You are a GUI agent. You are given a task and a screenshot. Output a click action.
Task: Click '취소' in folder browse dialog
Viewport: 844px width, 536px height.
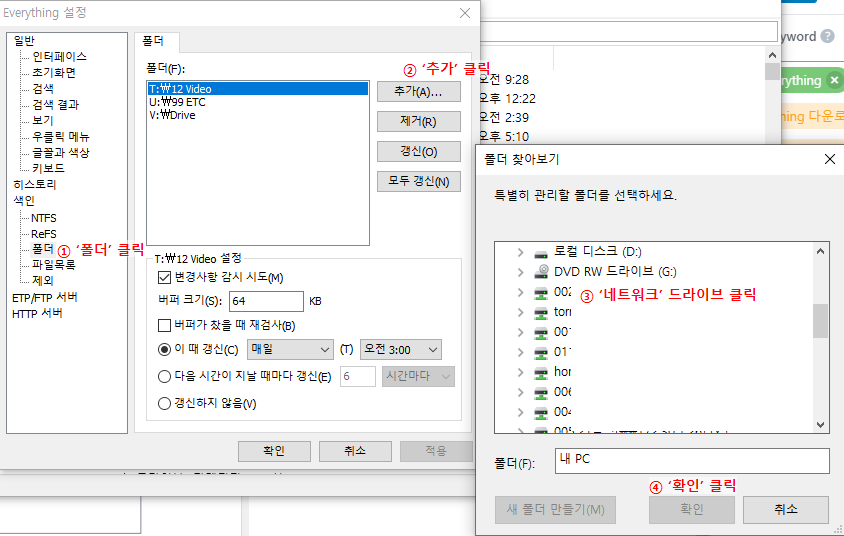click(x=786, y=510)
